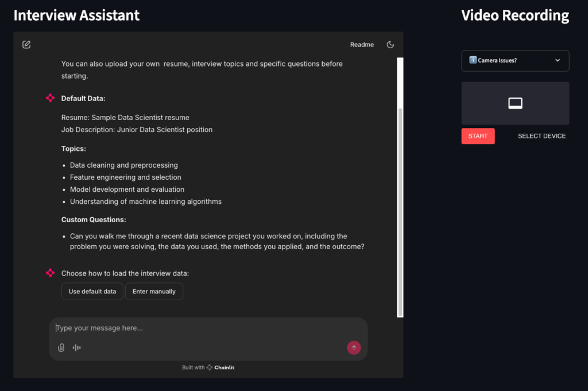
Task: Click the assistant avatar beside Default Data
Action: (51, 98)
